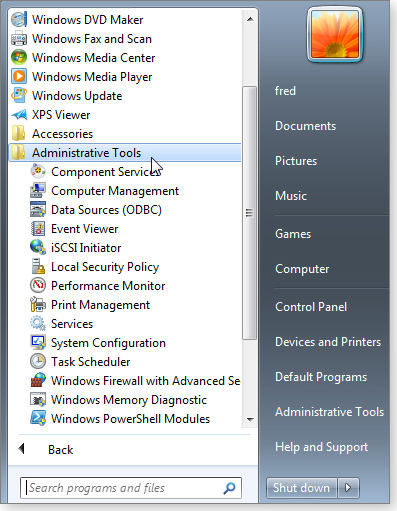Click the Services gears icon

38,324
